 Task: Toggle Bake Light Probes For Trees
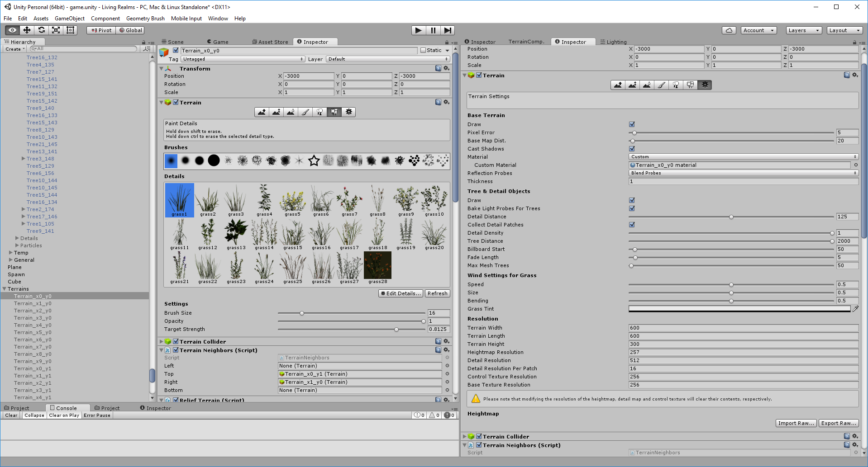[x=632, y=208]
